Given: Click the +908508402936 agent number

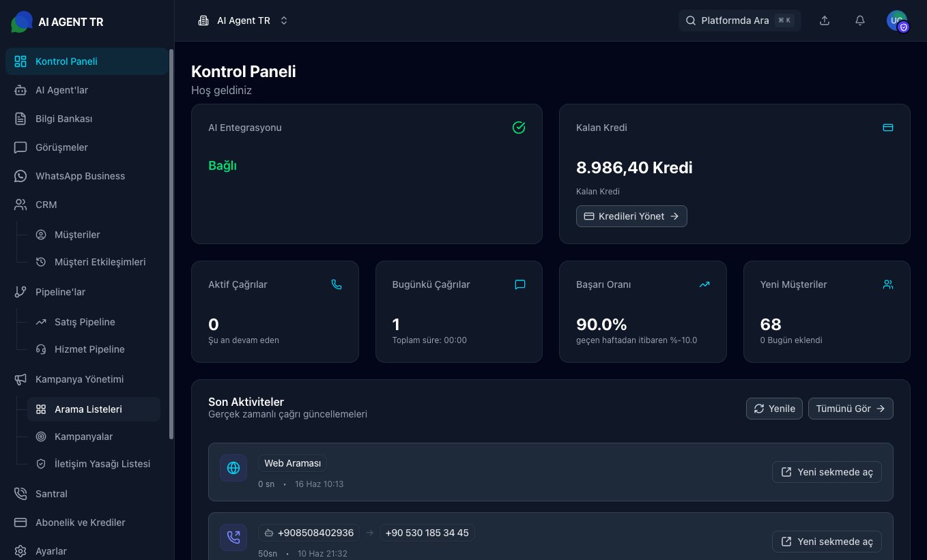Looking at the screenshot, I should [309, 533].
